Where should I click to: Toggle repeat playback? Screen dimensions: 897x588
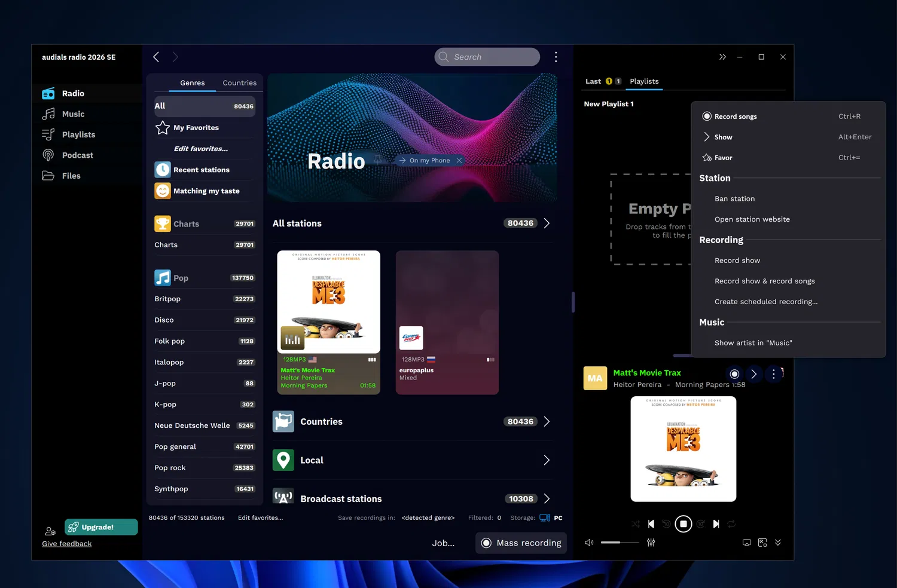point(731,524)
